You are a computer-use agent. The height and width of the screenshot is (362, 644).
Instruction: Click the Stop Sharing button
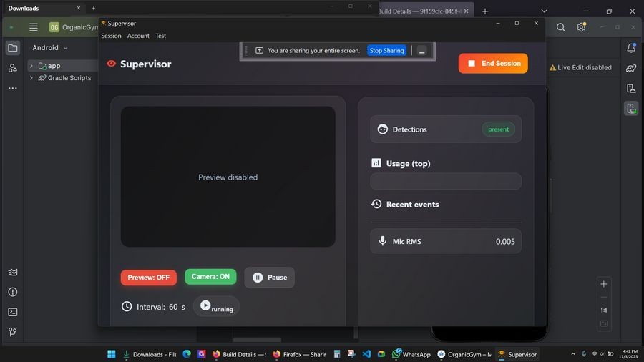point(386,51)
